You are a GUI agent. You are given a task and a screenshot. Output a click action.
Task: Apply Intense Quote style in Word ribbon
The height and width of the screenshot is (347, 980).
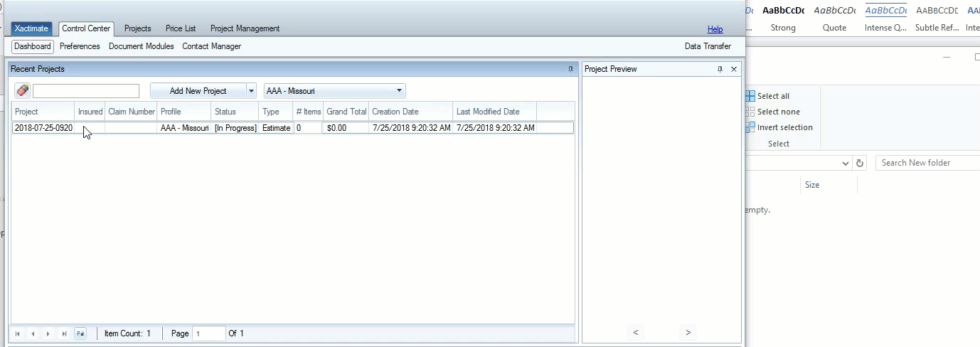[x=885, y=19]
